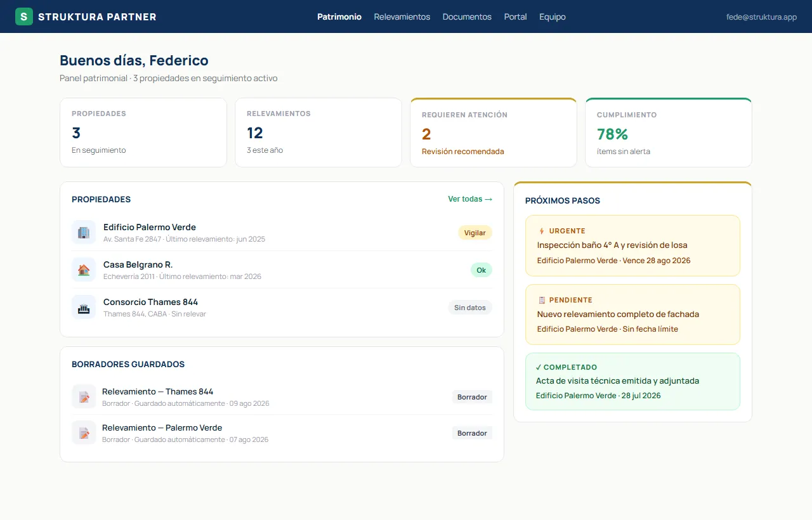Click the clipboard icon beside PENDIENTE
This screenshot has width=812, height=520.
coord(541,300)
